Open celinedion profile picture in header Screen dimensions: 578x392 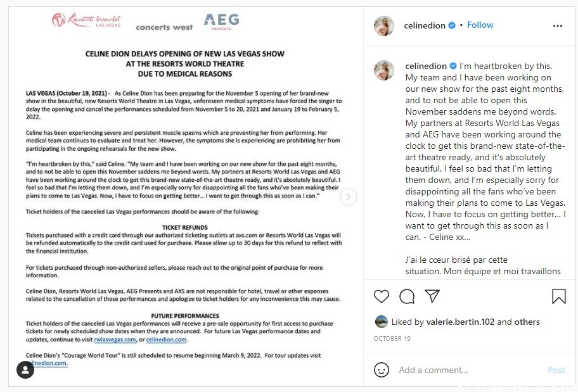pyautogui.click(x=383, y=26)
